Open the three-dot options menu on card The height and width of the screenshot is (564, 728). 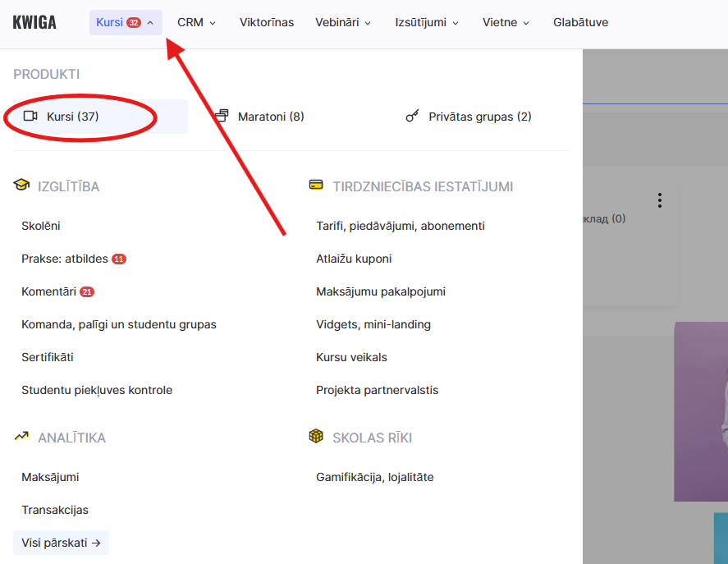point(659,200)
